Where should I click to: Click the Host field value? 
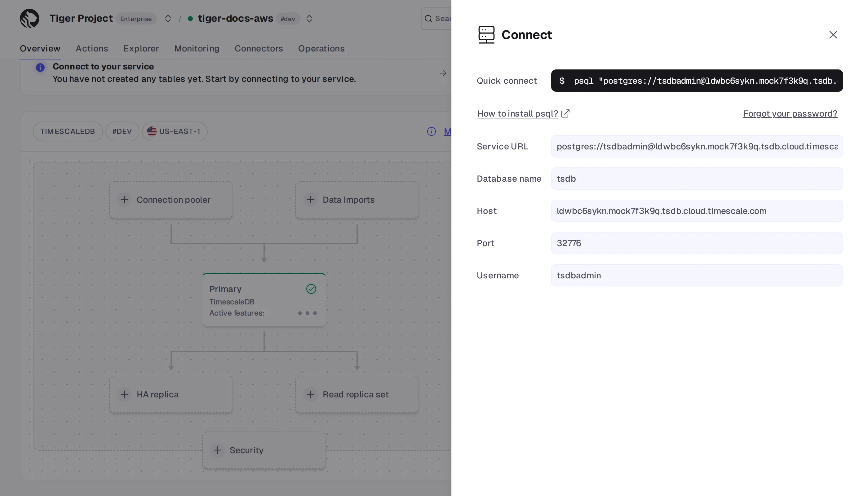point(697,211)
